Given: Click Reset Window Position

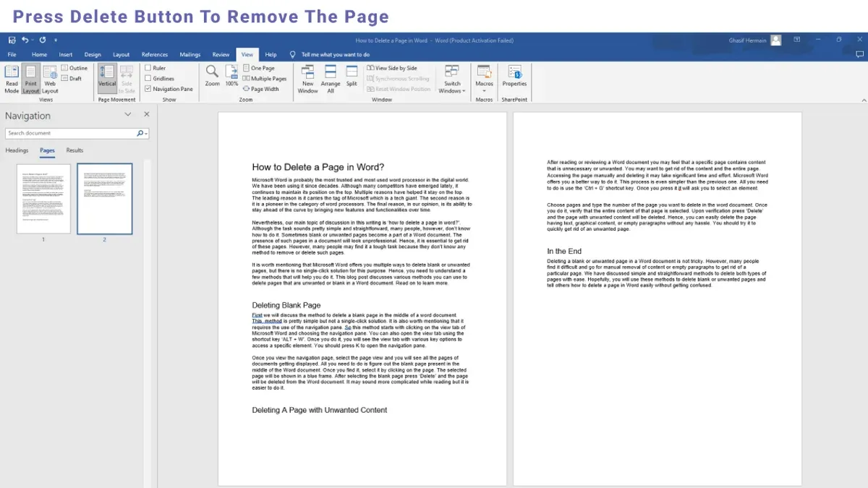Looking at the screenshot, I should 399,89.
